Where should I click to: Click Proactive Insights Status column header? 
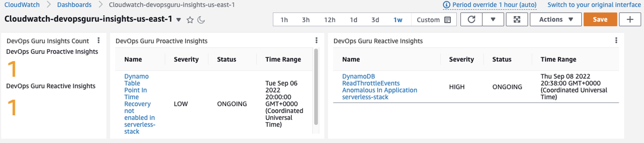coord(226,59)
